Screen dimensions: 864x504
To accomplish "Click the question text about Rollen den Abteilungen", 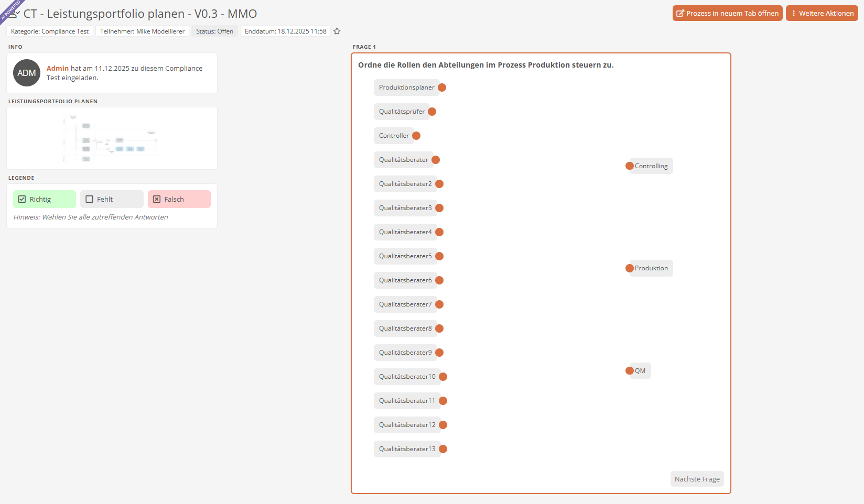I will [x=486, y=65].
